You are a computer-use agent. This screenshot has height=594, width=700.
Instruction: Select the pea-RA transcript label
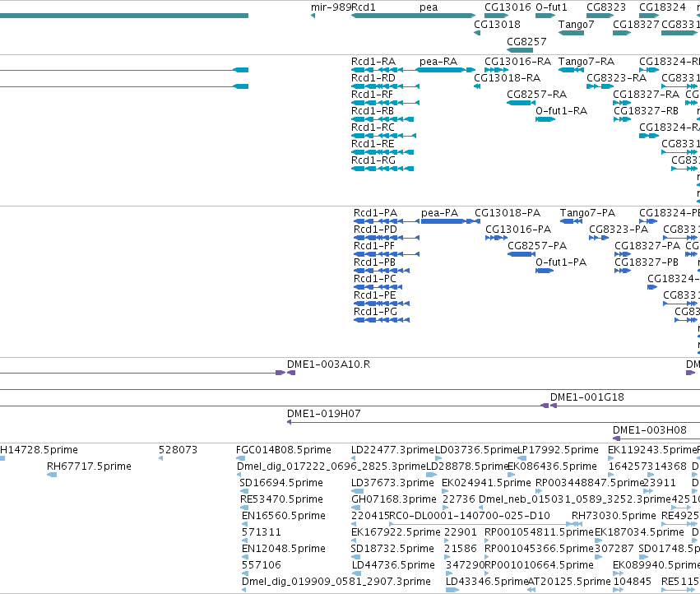point(438,62)
